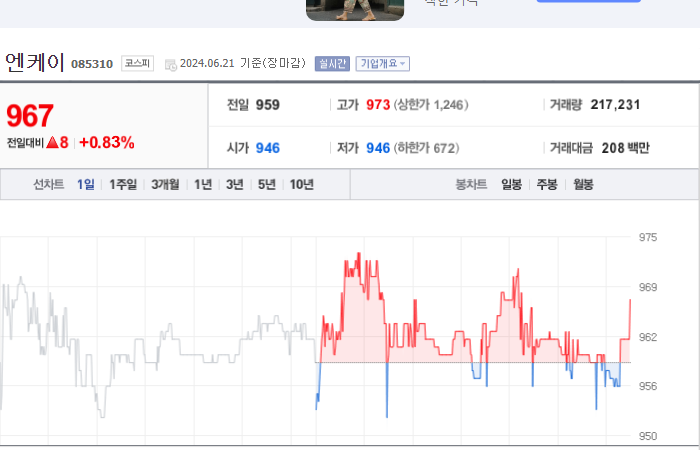700x450 pixels.
Task: Click the 고가 973 value
Action: click(x=378, y=105)
